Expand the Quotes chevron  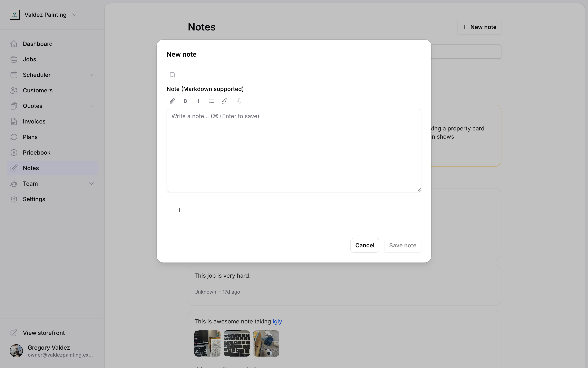[91, 106]
